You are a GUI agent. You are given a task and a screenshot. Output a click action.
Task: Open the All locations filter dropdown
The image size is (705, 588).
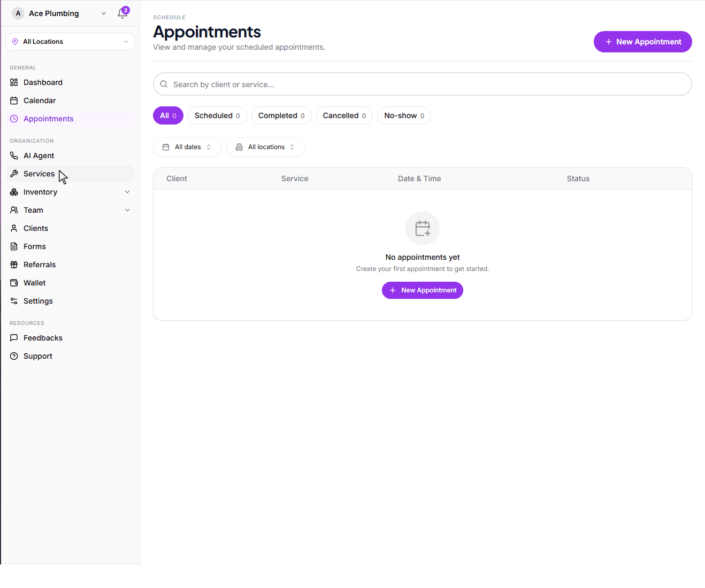(265, 147)
